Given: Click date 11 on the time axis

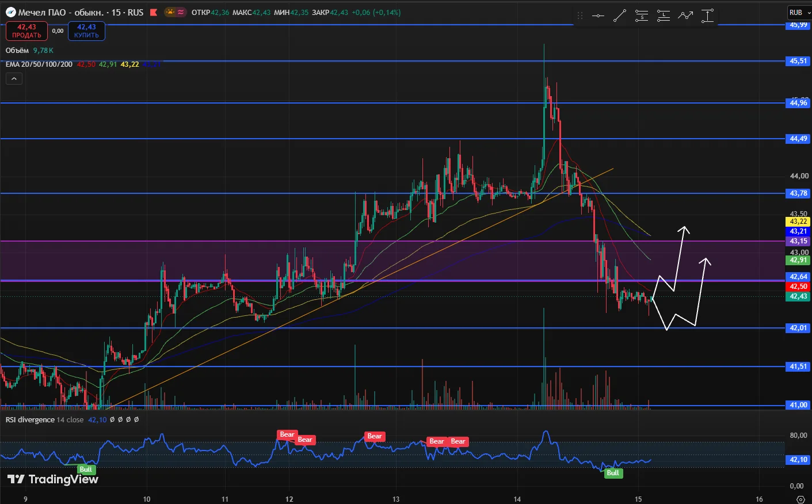Looking at the screenshot, I should tap(225, 499).
